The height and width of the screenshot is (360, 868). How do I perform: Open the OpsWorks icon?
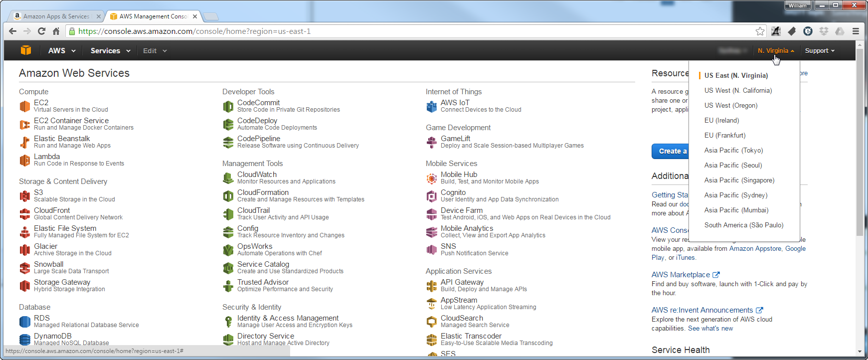coord(228,250)
